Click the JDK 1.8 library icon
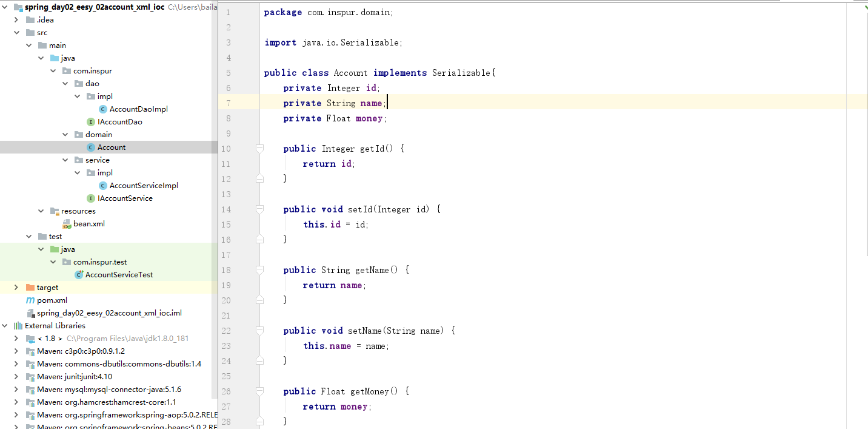The image size is (868, 429). pos(30,339)
